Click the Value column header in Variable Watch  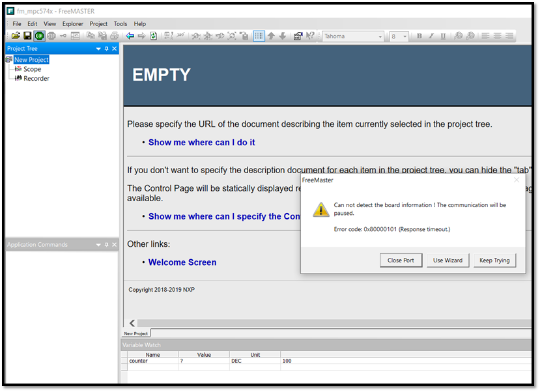[204, 355]
